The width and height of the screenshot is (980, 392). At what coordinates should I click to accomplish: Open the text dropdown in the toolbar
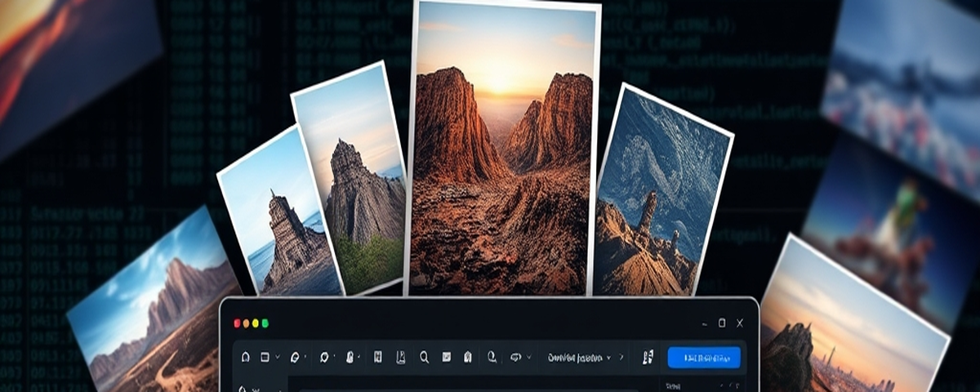point(579,357)
